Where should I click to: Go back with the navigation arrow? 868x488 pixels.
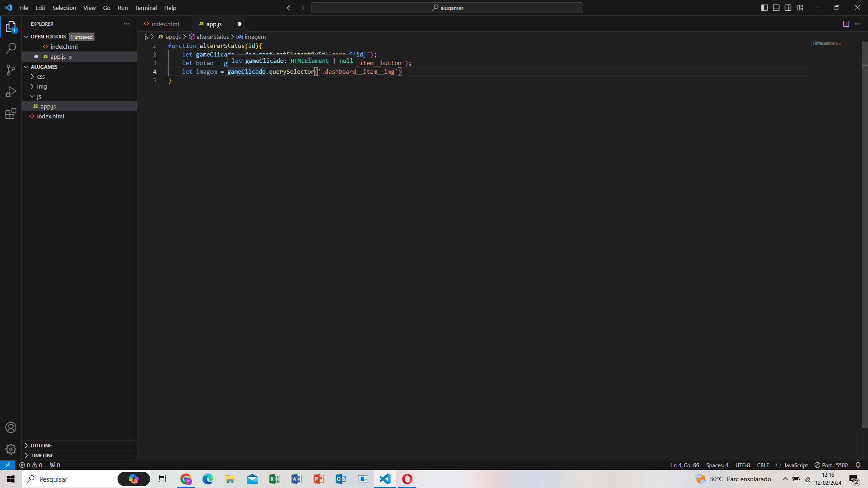click(290, 8)
